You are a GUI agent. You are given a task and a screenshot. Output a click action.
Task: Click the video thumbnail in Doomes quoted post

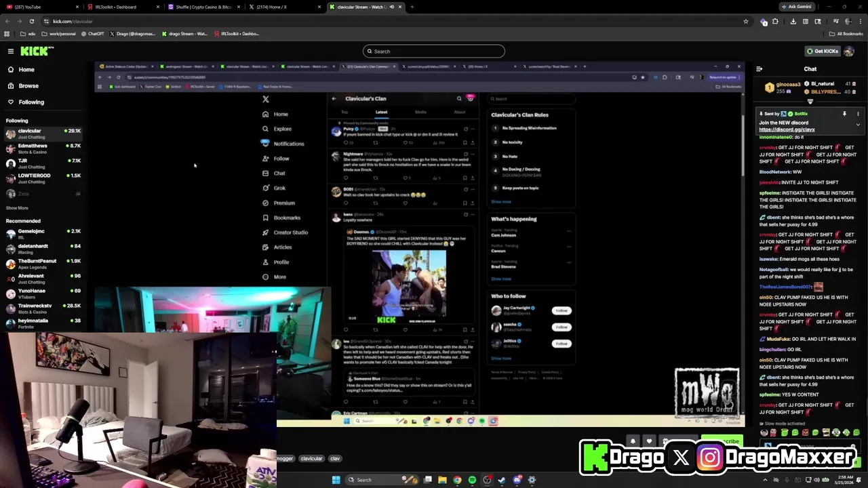[409, 287]
